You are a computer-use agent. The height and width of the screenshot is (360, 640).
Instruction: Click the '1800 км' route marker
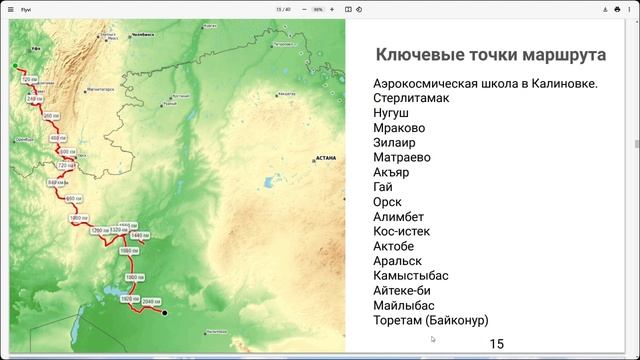(135, 278)
